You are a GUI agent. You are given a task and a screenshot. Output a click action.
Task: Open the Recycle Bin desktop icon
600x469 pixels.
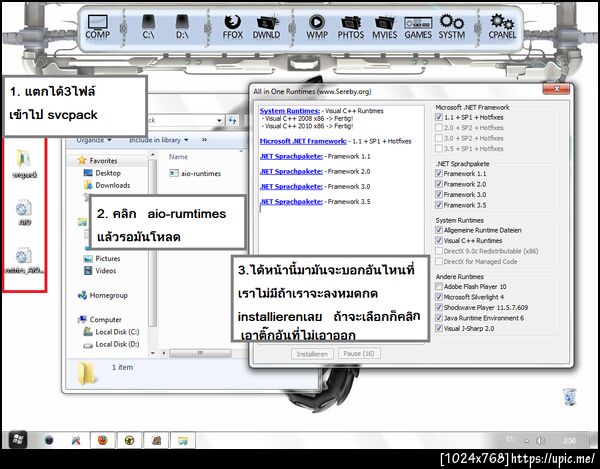570,396
